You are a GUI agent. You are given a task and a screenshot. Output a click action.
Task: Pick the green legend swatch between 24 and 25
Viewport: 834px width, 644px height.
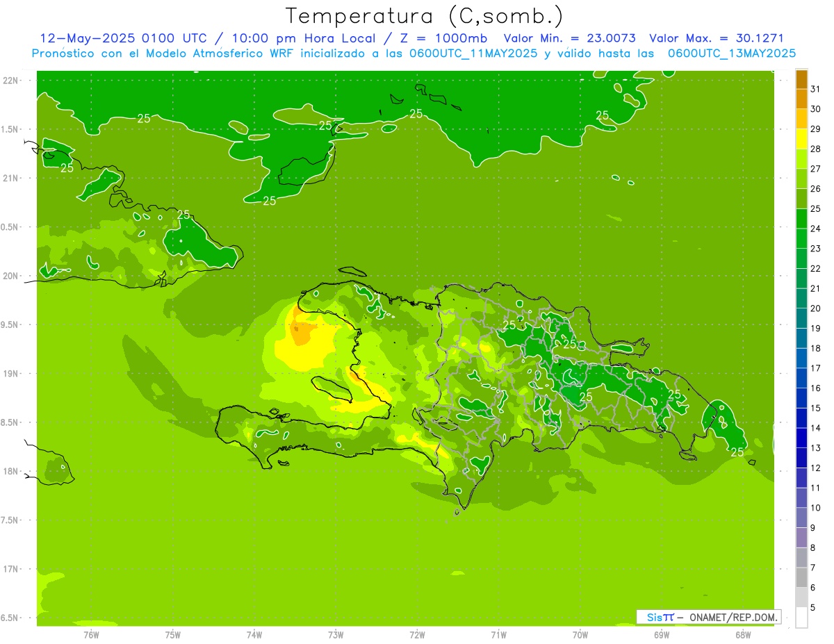pyautogui.click(x=801, y=219)
